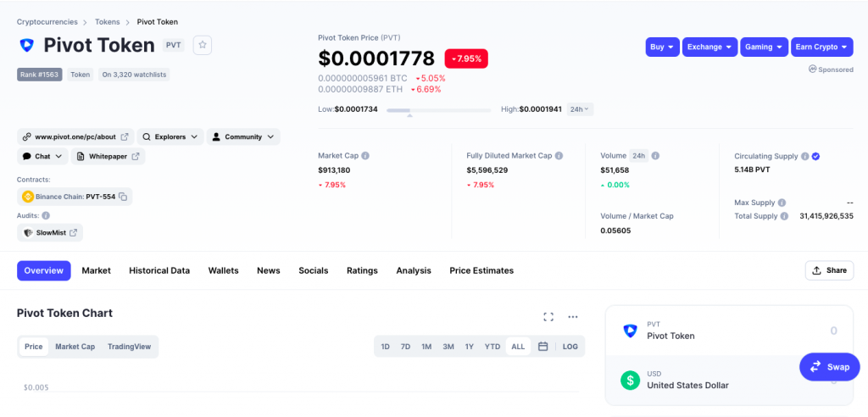
Task: Click the 24h low-high price range bar
Action: pos(438,110)
